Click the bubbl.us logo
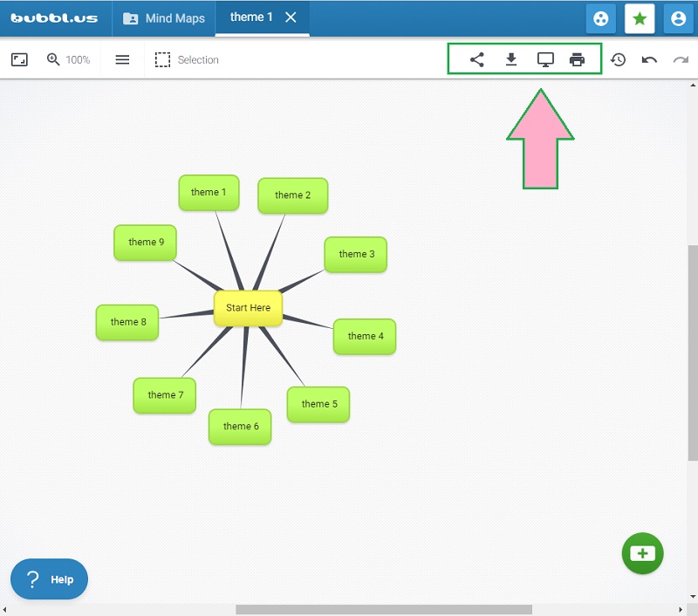The image size is (698, 616). pos(54,18)
